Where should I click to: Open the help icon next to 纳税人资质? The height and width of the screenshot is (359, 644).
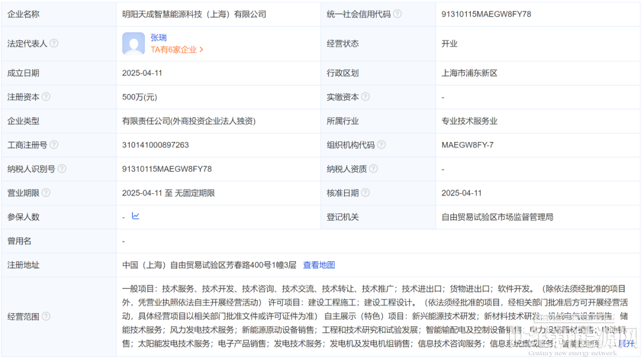tap(373, 168)
